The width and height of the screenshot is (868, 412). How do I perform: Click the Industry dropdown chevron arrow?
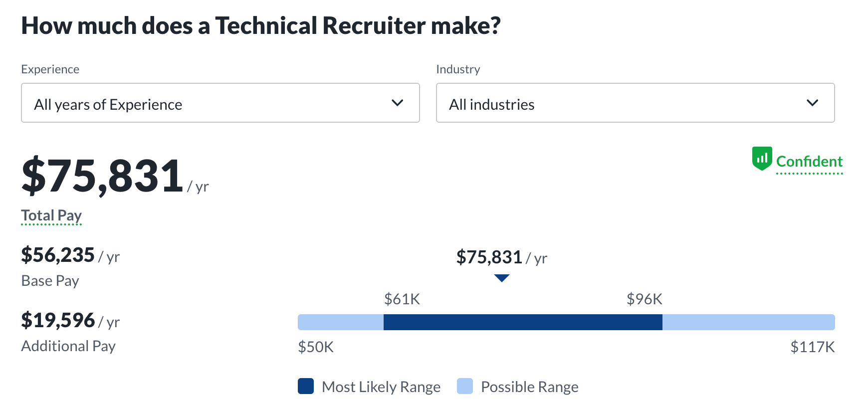813,103
